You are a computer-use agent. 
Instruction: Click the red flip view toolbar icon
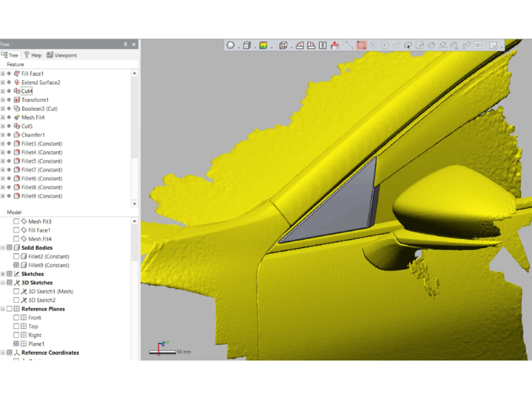(x=335, y=45)
